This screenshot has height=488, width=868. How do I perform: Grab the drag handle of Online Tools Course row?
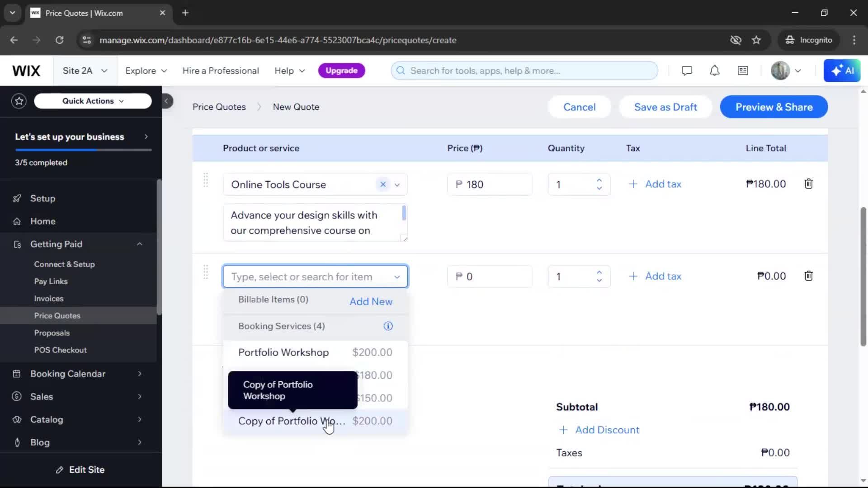(206, 180)
